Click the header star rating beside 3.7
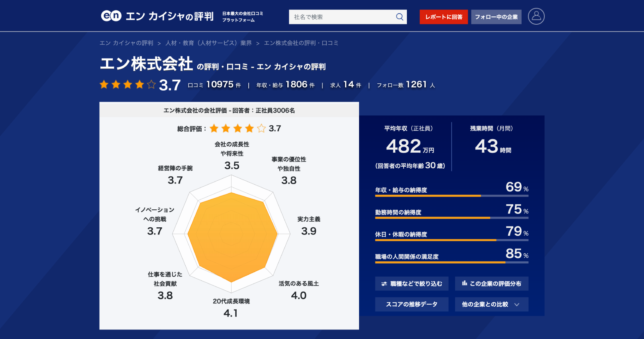 point(128,85)
